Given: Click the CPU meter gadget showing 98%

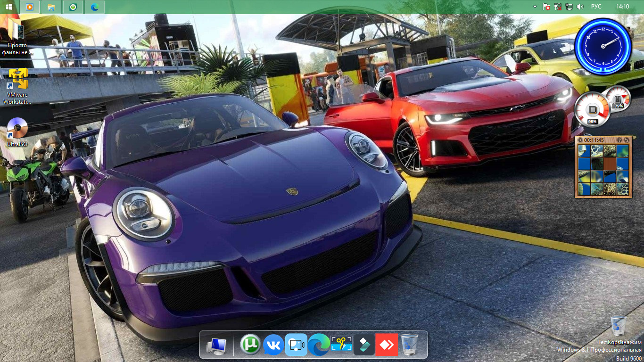Looking at the screenshot, I should pyautogui.click(x=592, y=110).
